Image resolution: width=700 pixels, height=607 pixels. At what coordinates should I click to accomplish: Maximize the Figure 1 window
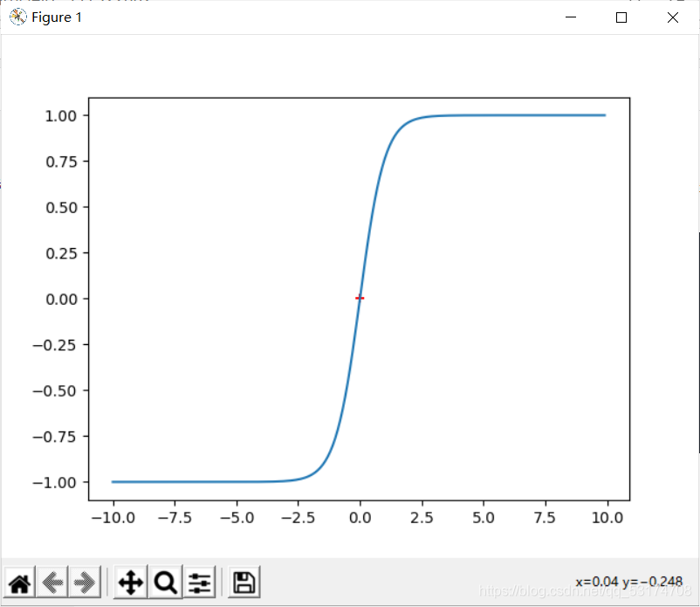coord(621,17)
